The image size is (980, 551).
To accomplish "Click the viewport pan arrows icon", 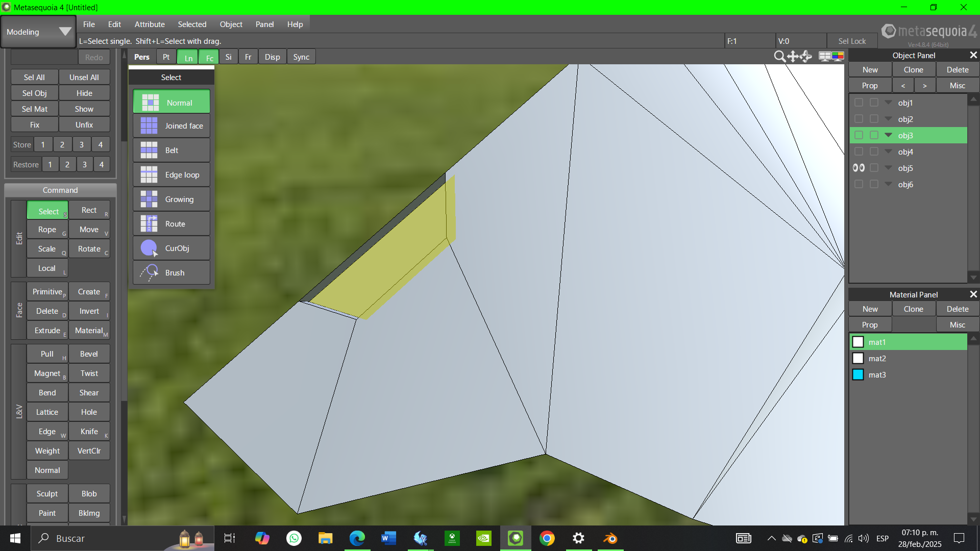I will coord(793,57).
